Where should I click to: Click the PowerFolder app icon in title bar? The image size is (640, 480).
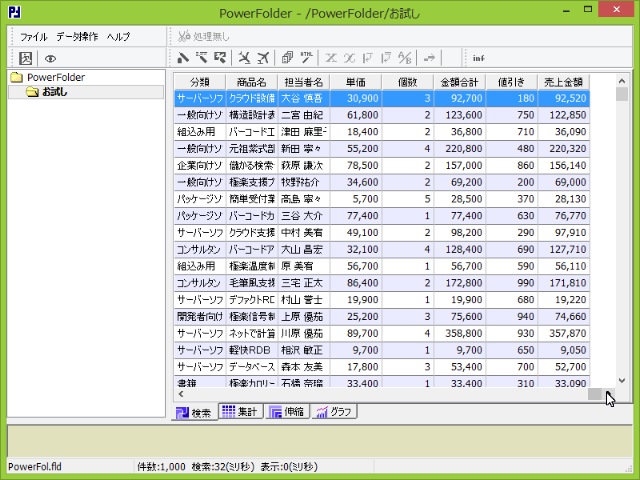click(15, 13)
